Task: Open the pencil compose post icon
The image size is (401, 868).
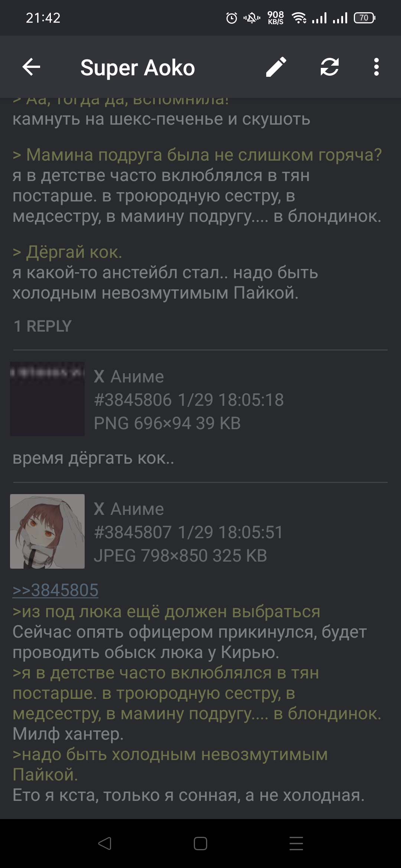Action: pos(276,67)
